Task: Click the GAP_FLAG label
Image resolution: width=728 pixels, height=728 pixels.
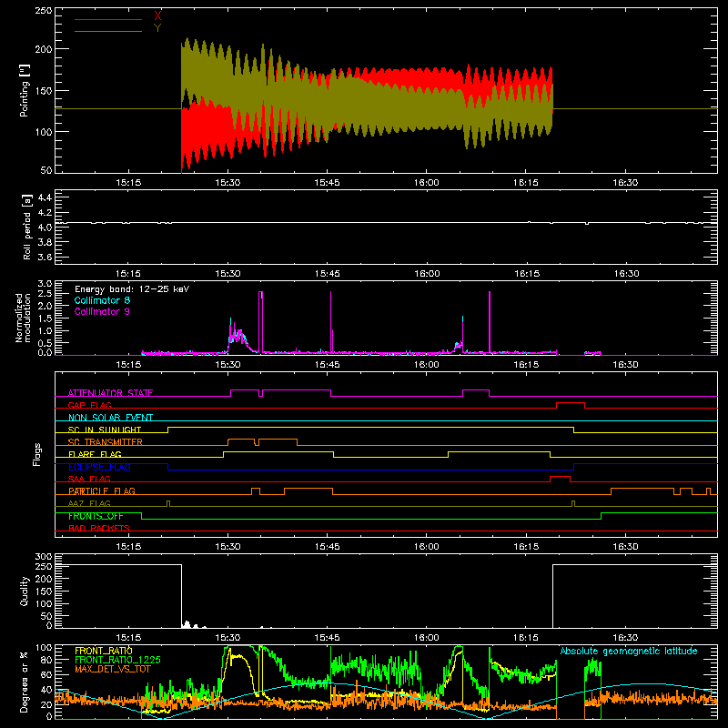Action: tap(89, 405)
